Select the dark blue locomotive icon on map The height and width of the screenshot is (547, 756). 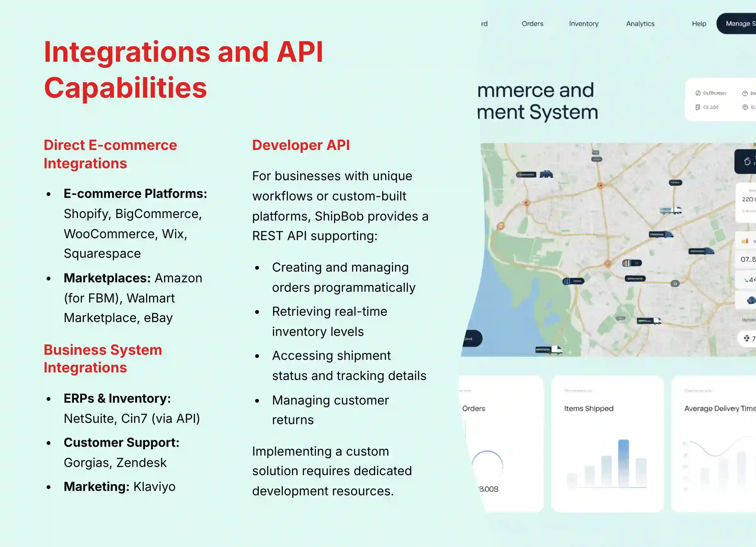point(546,174)
